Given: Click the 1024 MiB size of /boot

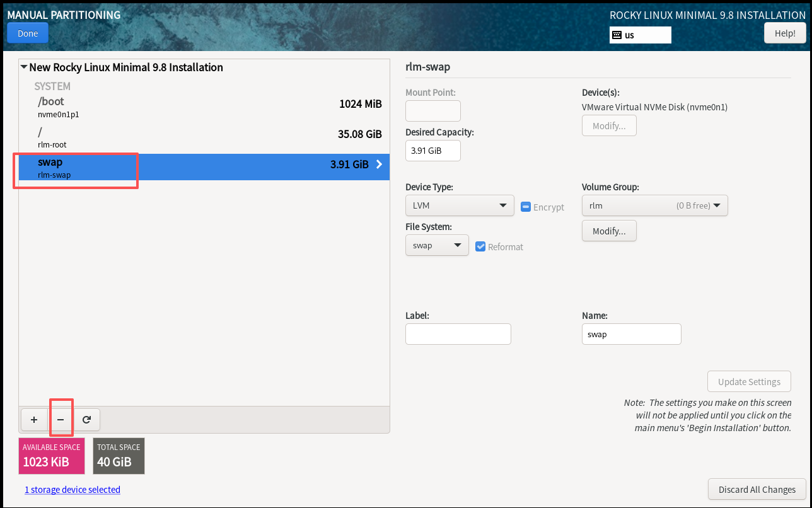Looking at the screenshot, I should click(361, 104).
